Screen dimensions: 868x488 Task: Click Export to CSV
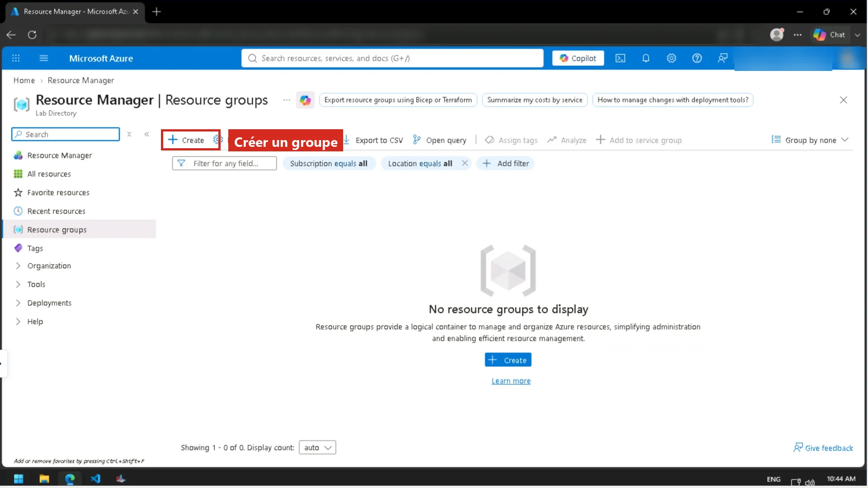point(373,140)
